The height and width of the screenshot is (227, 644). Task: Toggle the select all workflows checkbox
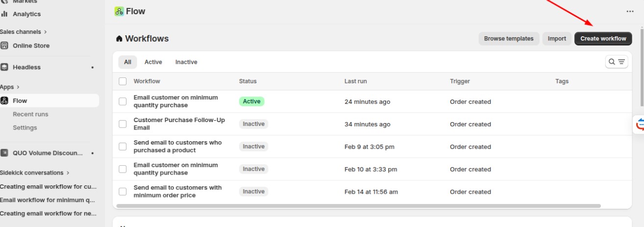pos(123,81)
